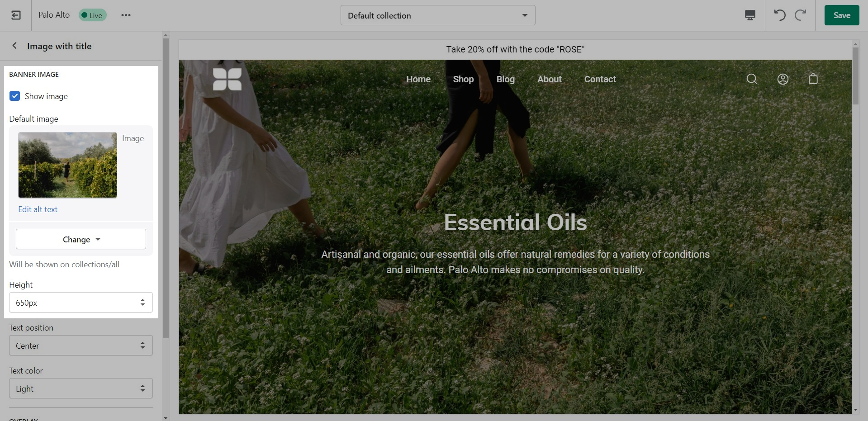
Task: Redo the last change
Action: click(x=800, y=15)
